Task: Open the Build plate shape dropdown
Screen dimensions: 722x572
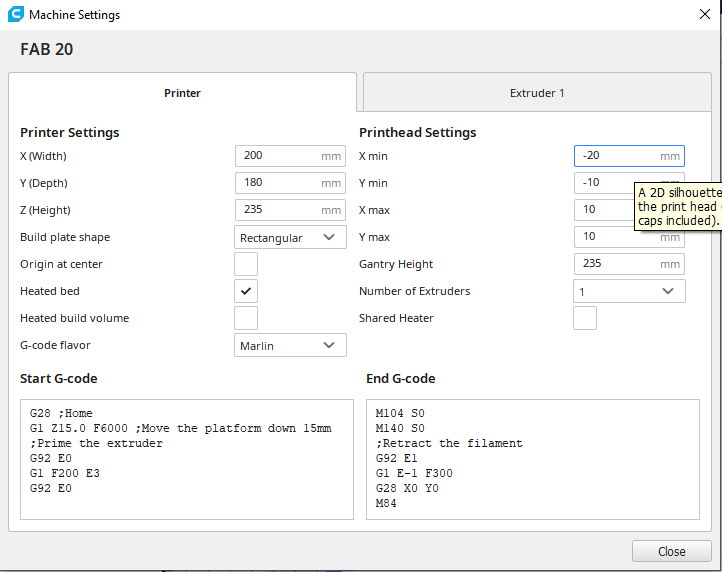Action: click(290, 237)
